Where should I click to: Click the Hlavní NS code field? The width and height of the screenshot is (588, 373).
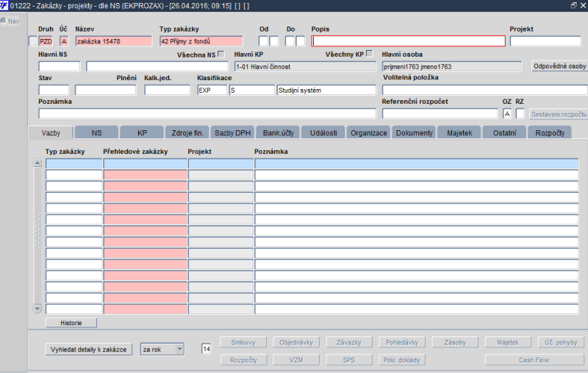pyautogui.click(x=60, y=66)
